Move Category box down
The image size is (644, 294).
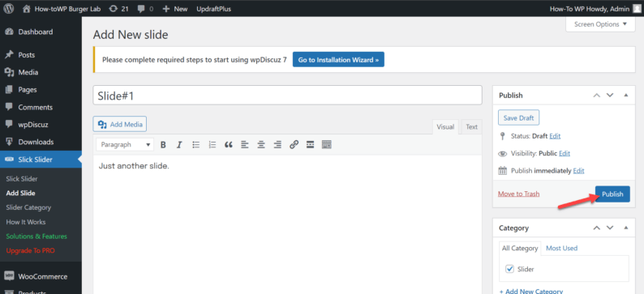pyautogui.click(x=610, y=228)
